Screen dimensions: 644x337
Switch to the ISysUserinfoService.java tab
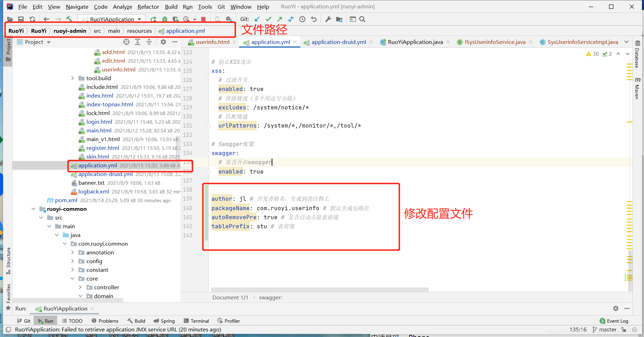coord(495,42)
